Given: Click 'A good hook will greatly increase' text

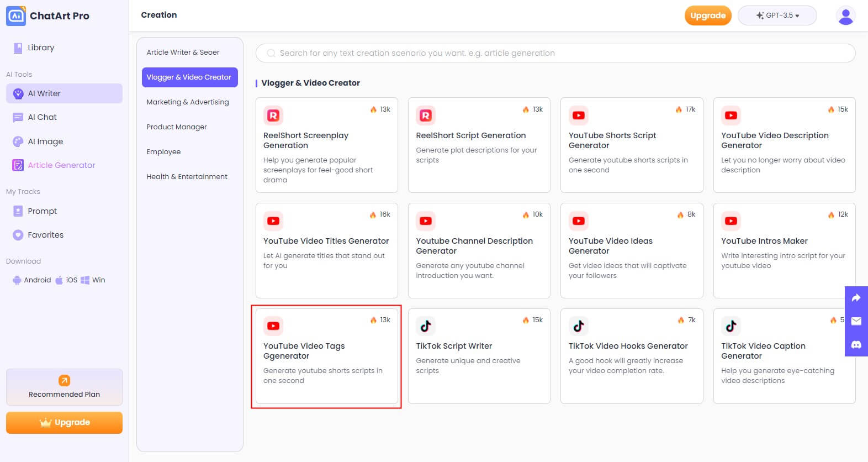Looking at the screenshot, I should 626,361.
